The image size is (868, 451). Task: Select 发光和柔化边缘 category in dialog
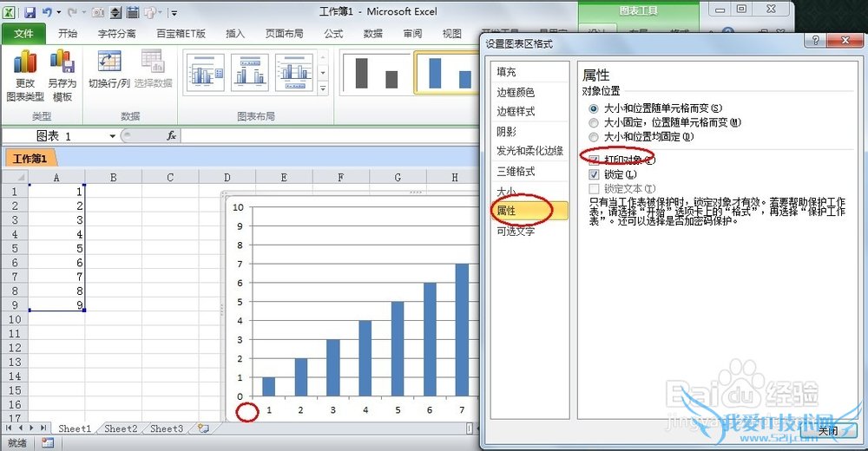(x=529, y=151)
